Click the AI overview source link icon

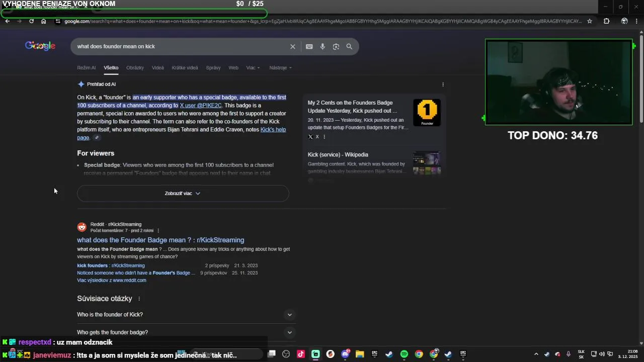tap(97, 138)
